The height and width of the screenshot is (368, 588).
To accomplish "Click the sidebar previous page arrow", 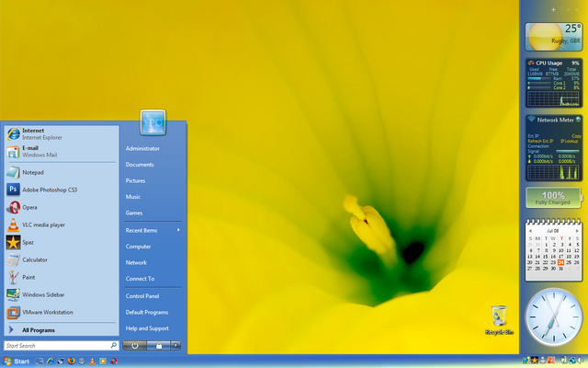I will [568, 9].
